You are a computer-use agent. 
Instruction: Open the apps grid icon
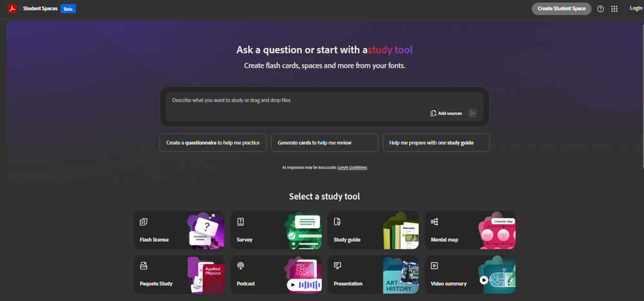(614, 8)
